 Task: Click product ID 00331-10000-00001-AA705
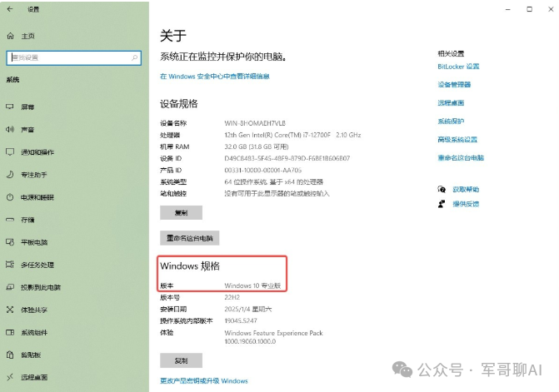[x=262, y=170]
